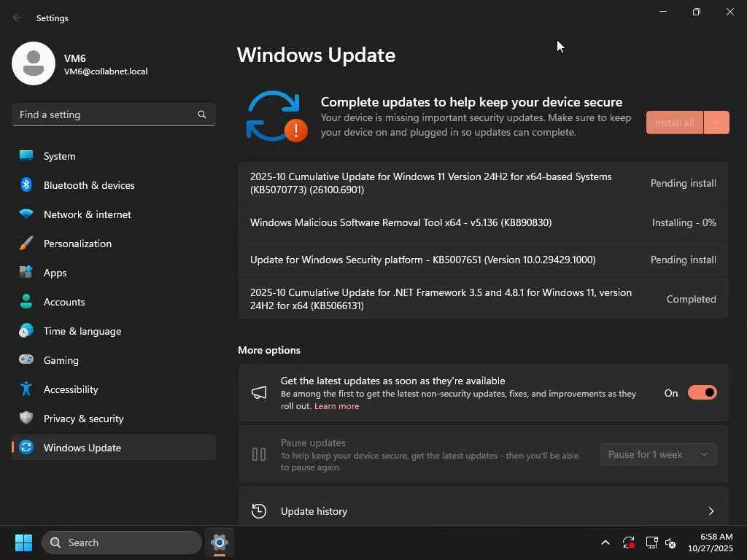
Task: Click the Settings gear icon on taskbar
Action: (x=220, y=542)
